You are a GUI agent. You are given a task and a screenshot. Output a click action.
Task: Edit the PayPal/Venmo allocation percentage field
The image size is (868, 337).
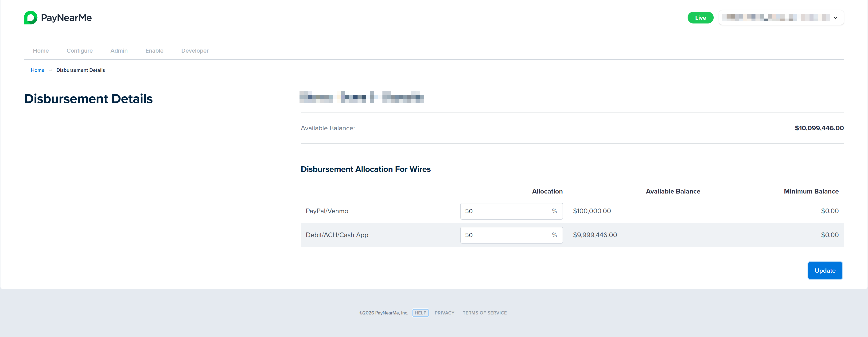511,211
